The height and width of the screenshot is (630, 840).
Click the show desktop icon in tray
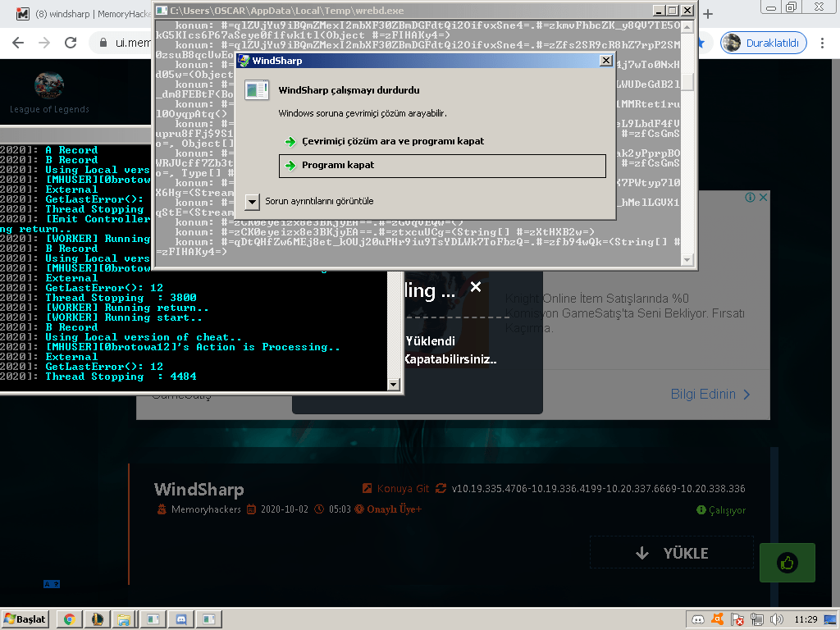point(830,620)
